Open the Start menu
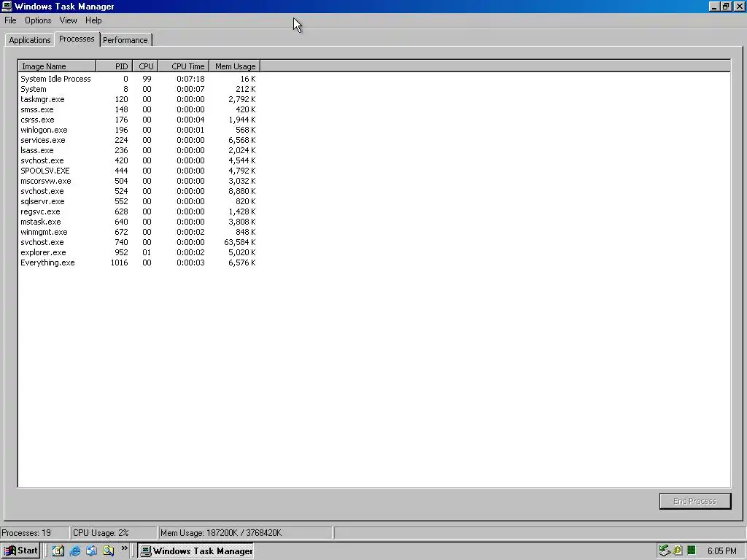Image resolution: width=747 pixels, height=560 pixels. coord(21,551)
